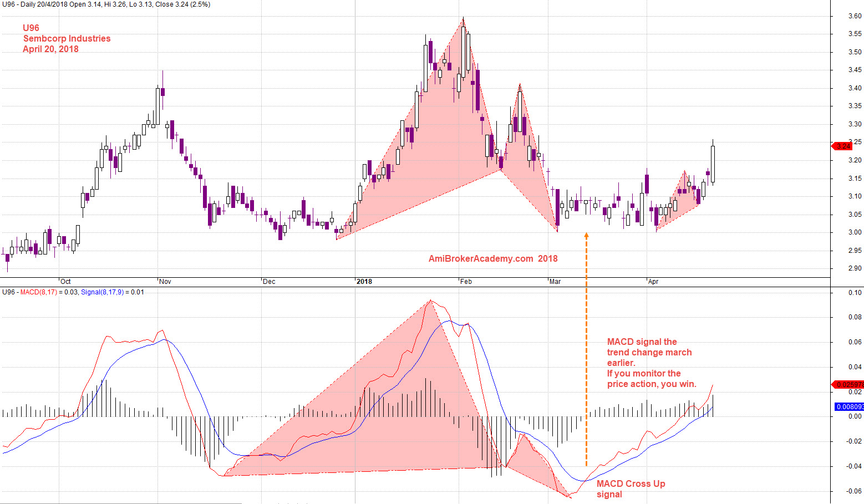Click the 3.35 price axis label

pyautogui.click(x=855, y=106)
